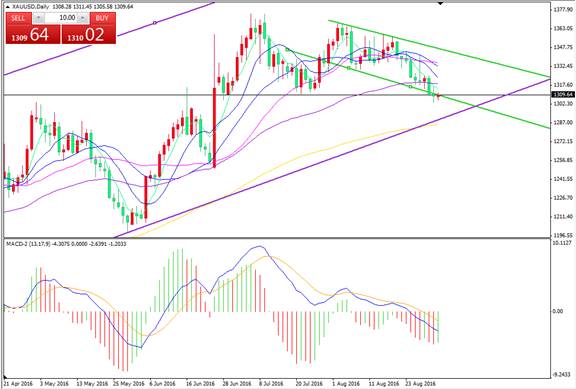Click the 1226.70 price axis label
Screen dimensions: 576x389
click(563, 198)
